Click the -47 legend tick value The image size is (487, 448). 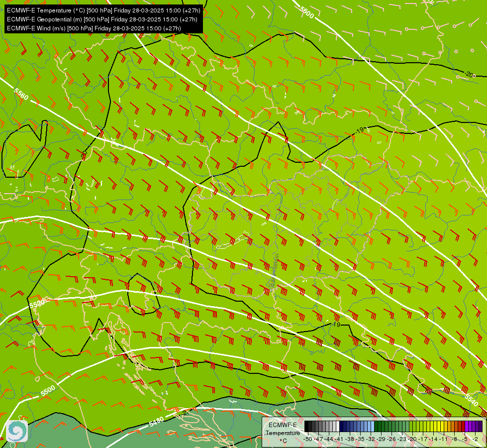[319, 439]
